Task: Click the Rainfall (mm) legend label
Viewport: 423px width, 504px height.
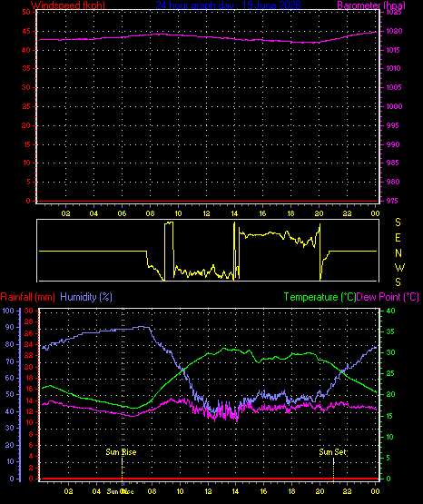Action: 27,297
